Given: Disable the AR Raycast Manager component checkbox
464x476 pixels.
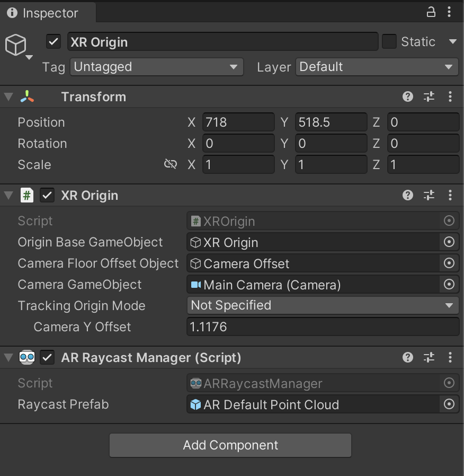Looking at the screenshot, I should 48,357.
